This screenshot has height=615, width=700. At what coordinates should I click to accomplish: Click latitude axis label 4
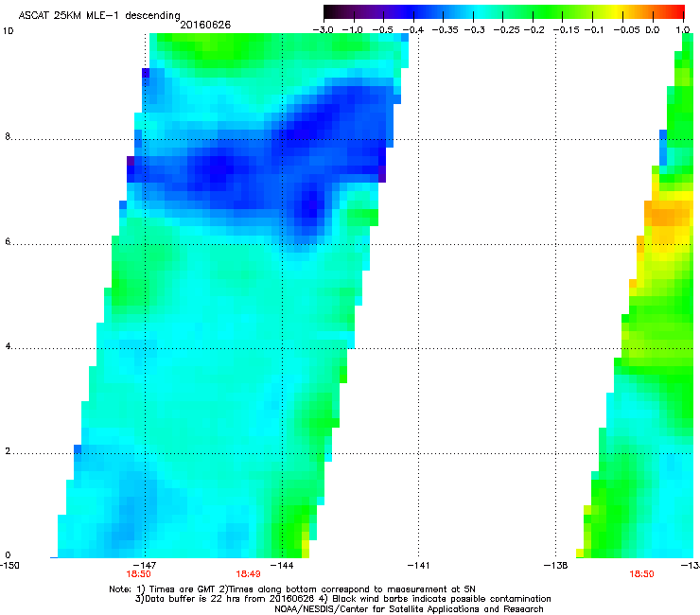(8, 346)
